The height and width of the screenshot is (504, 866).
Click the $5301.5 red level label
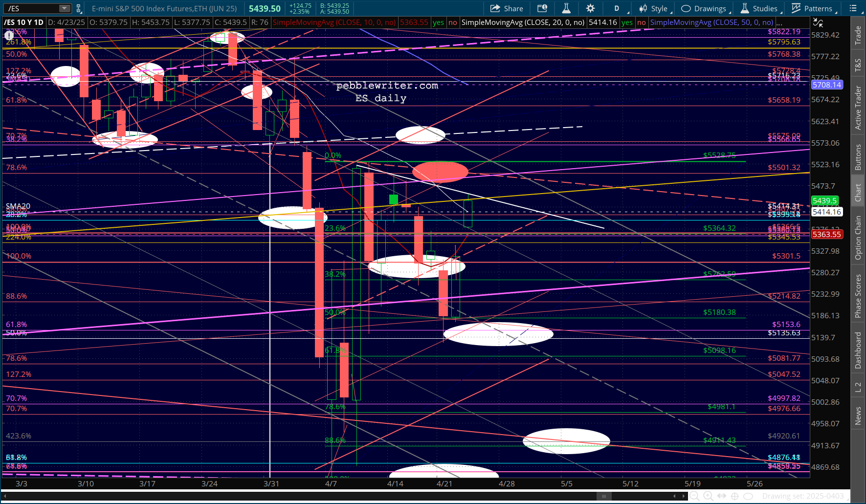click(786, 256)
